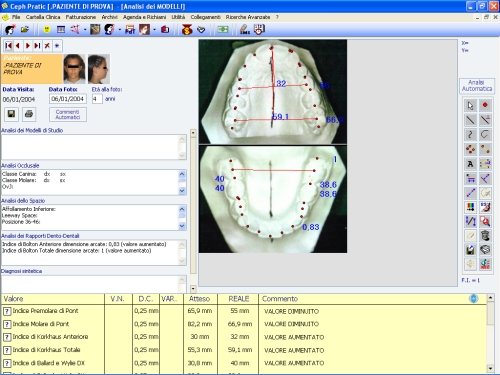Image resolution: width=500 pixels, height=375 pixels.
Task: Click the SMS pencil toolbar icon
Action: point(245,30)
